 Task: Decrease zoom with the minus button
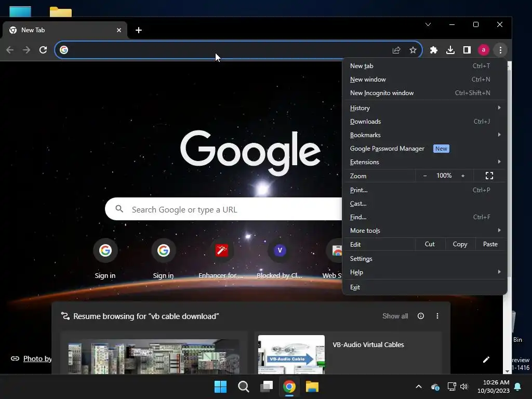pos(425,176)
